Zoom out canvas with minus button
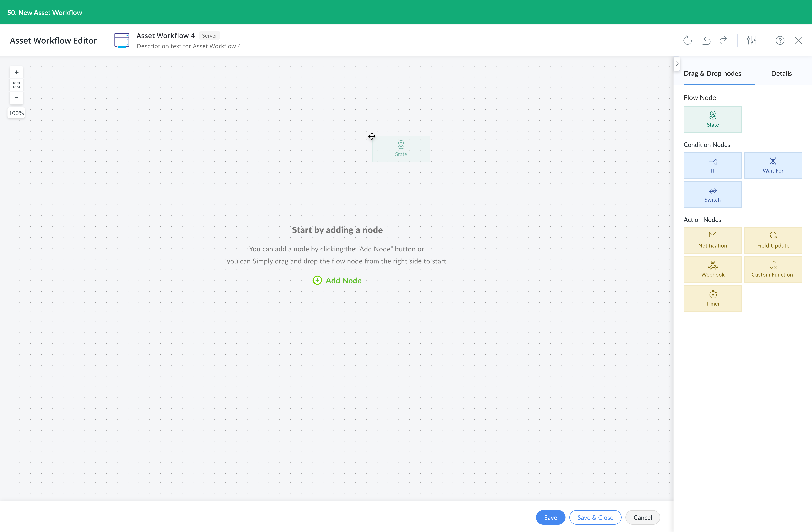 [x=16, y=98]
